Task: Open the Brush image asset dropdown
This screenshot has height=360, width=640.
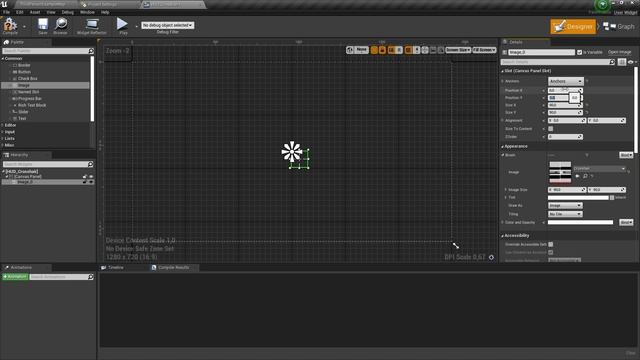Action: (x=599, y=169)
